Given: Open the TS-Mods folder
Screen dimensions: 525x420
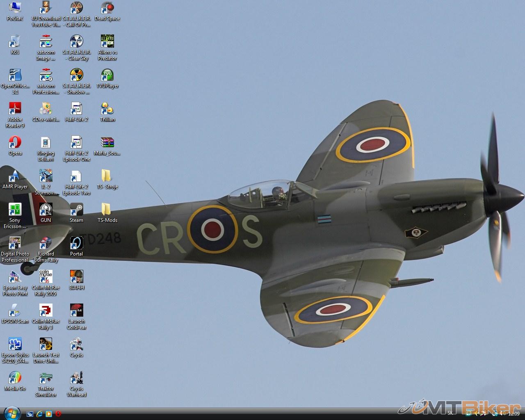Looking at the screenshot, I should pyautogui.click(x=107, y=210).
